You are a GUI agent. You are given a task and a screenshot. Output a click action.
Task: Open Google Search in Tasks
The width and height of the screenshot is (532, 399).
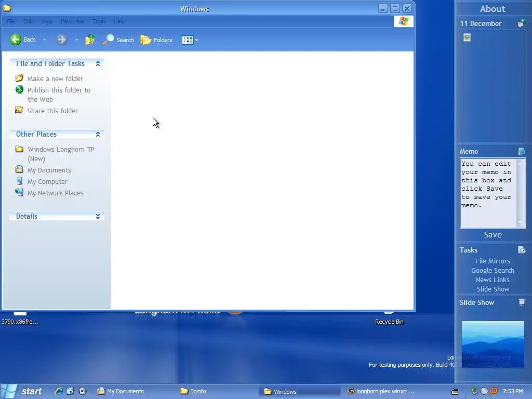coord(493,271)
